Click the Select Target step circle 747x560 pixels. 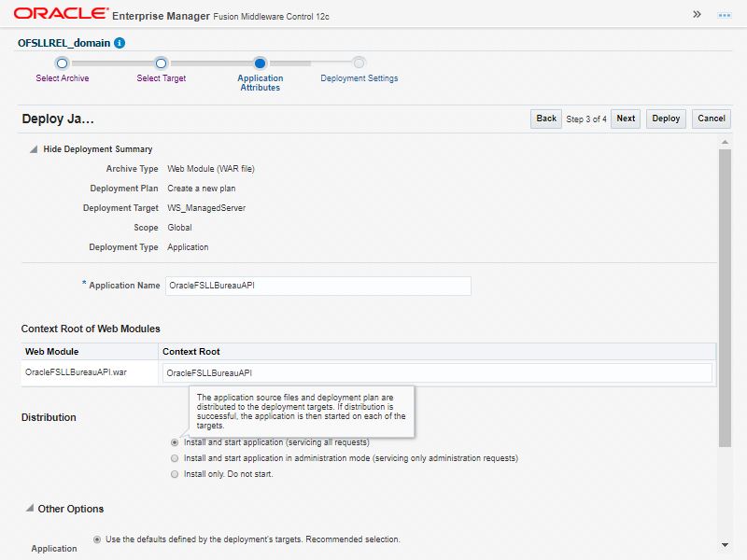[x=161, y=63]
